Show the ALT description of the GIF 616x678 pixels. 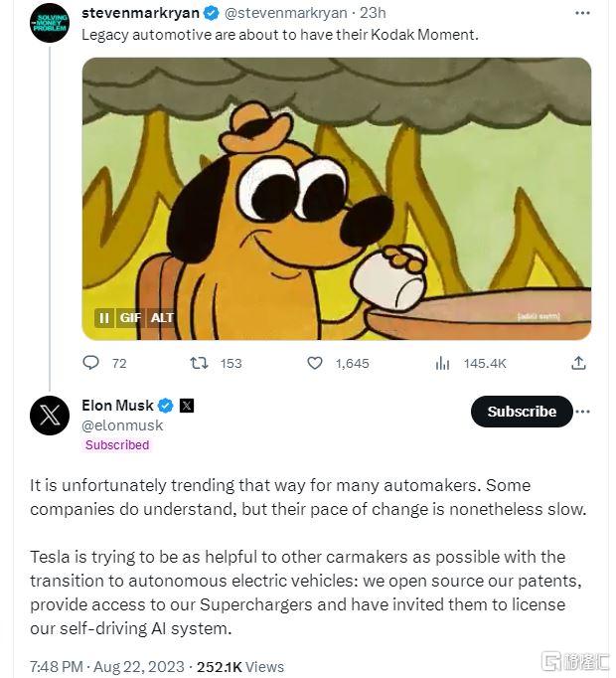162,317
